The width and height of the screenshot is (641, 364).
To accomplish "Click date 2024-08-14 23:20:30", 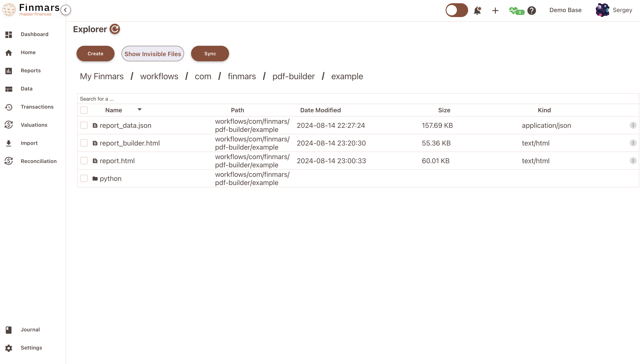I will (331, 143).
